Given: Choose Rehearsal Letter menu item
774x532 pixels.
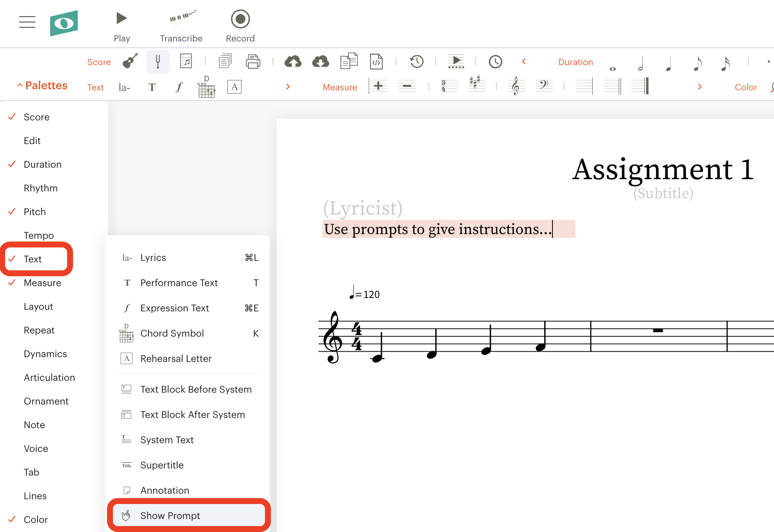Looking at the screenshot, I should (188, 359).
